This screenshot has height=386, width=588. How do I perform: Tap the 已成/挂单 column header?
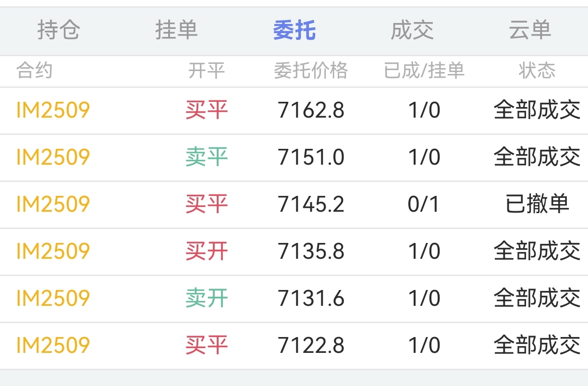424,71
